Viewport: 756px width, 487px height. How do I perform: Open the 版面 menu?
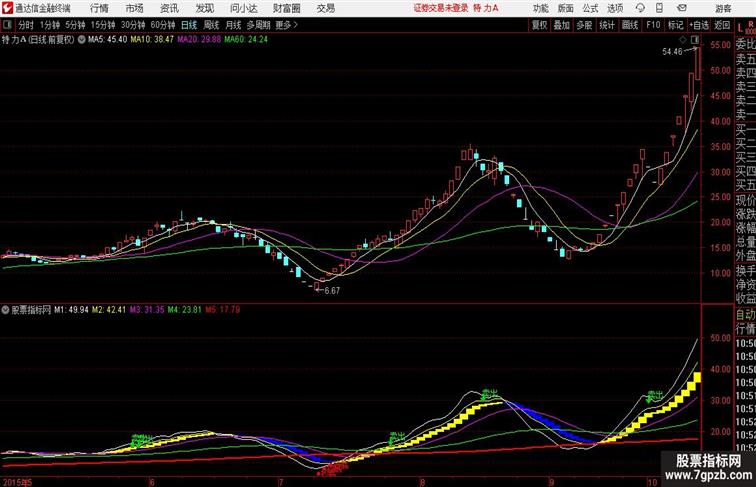click(x=566, y=8)
